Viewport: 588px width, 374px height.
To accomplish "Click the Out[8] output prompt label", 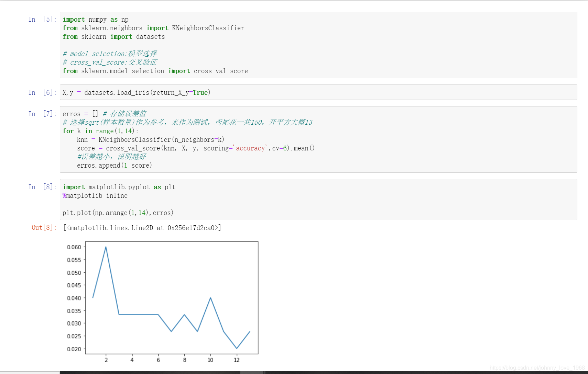I will coord(44,227).
